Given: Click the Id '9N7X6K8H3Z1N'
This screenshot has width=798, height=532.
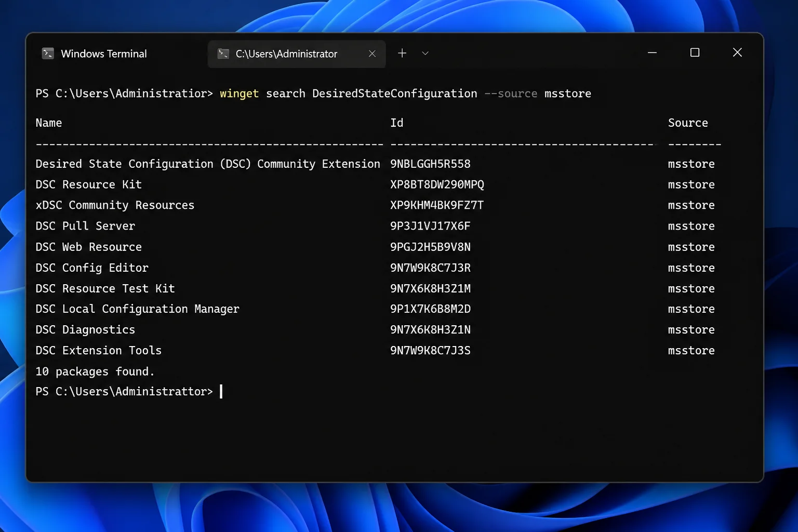Looking at the screenshot, I should [x=430, y=330].
